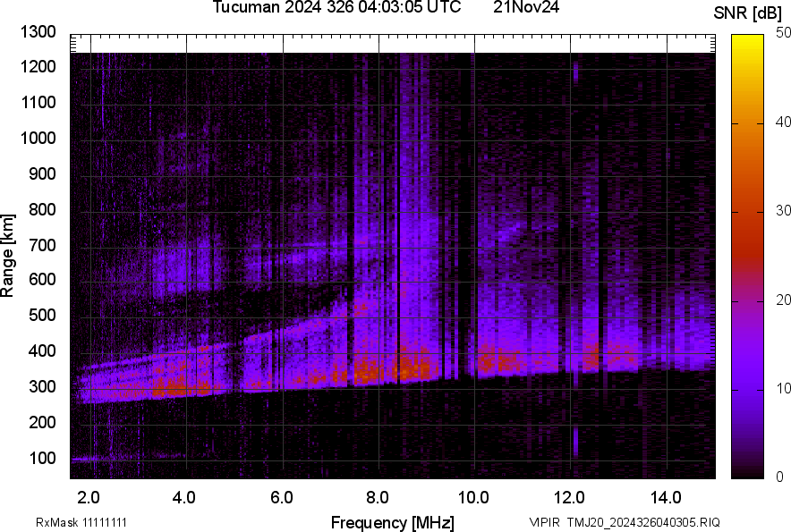Click the VIPIR TMJ20 .RIQ filename label
The image size is (791, 532).
(624, 522)
